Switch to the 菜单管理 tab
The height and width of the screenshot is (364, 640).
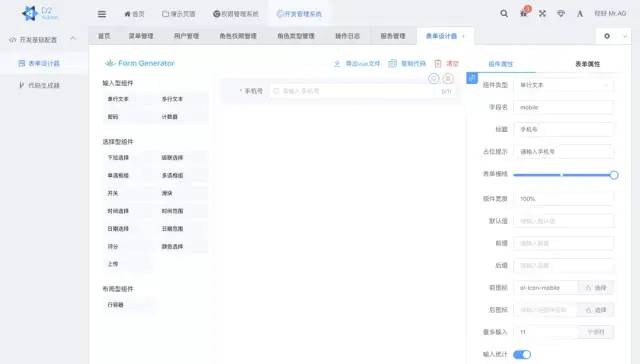(x=141, y=36)
